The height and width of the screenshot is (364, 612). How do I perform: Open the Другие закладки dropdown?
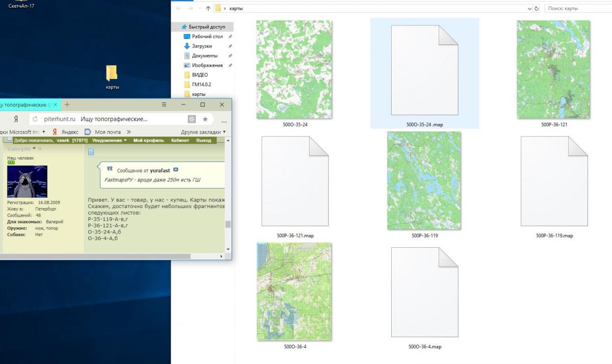(x=203, y=132)
